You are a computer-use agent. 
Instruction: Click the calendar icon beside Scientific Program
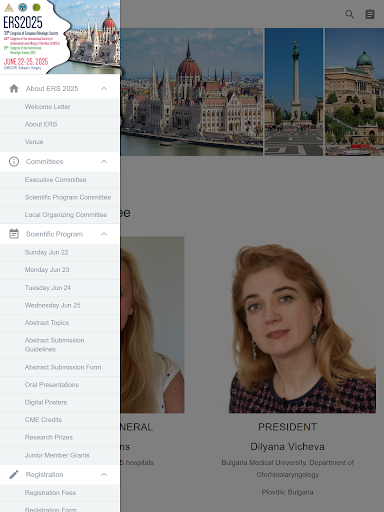pos(14,234)
